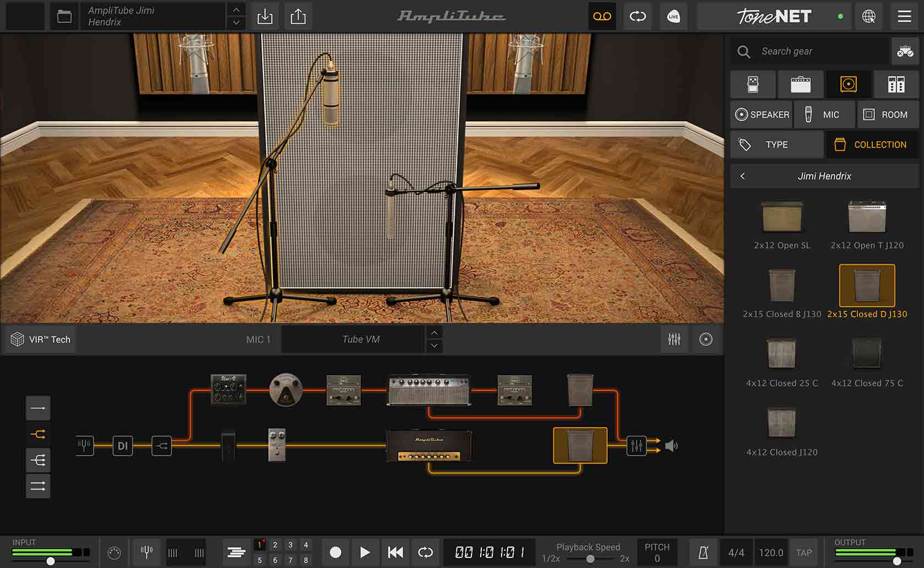Image resolution: width=924 pixels, height=568 pixels.
Task: Click the rewind to start button
Action: point(395,552)
